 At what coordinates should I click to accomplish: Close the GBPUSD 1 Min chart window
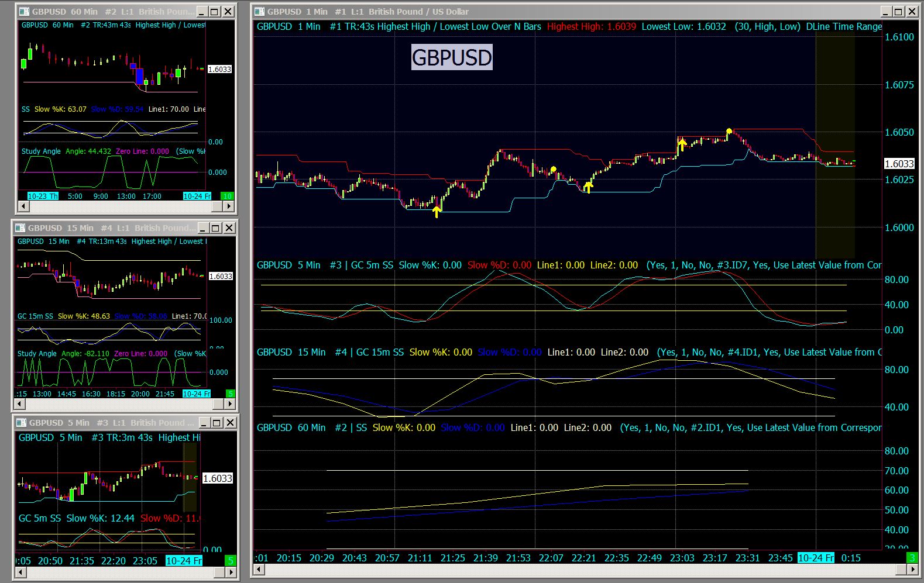913,12
